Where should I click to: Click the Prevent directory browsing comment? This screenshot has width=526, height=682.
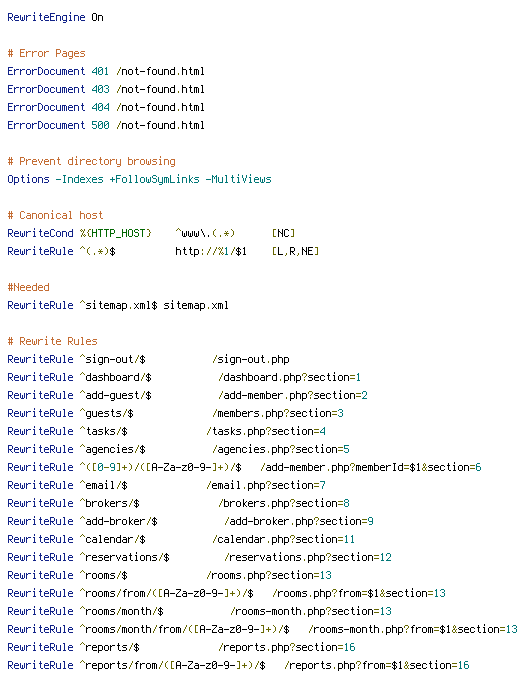(91, 161)
